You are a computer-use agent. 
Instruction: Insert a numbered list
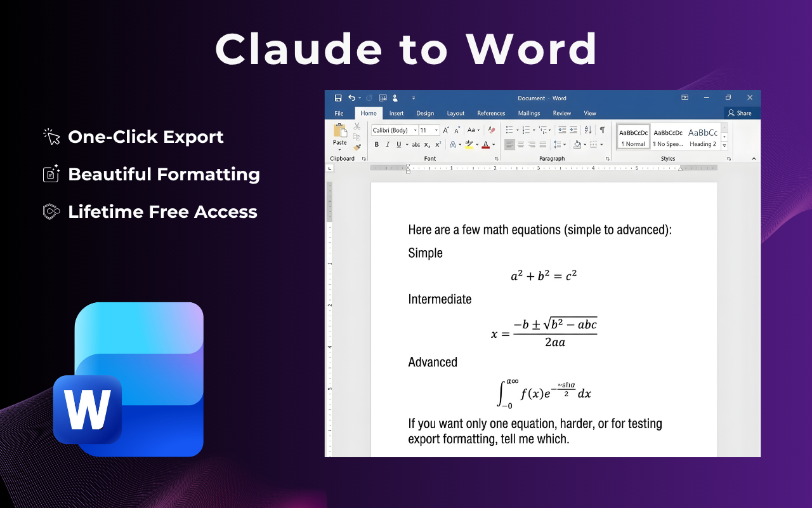tap(526, 130)
